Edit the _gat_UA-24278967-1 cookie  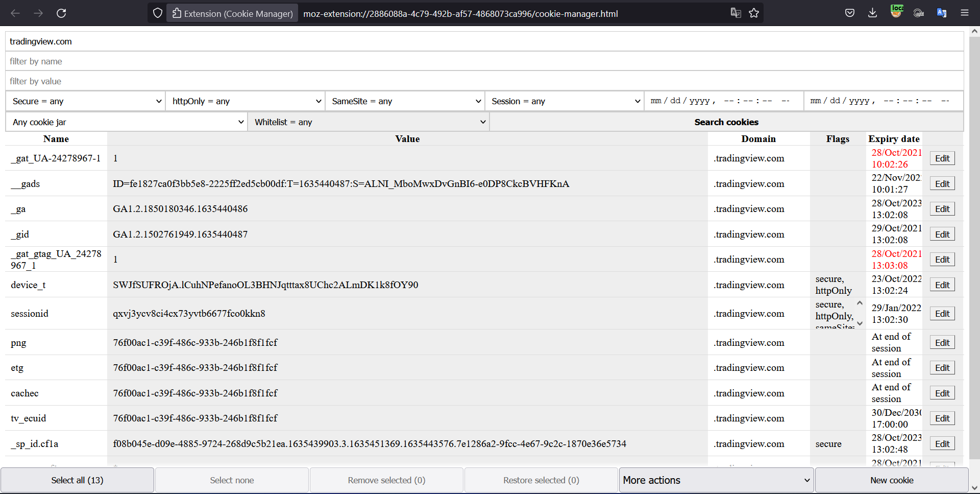(x=942, y=158)
